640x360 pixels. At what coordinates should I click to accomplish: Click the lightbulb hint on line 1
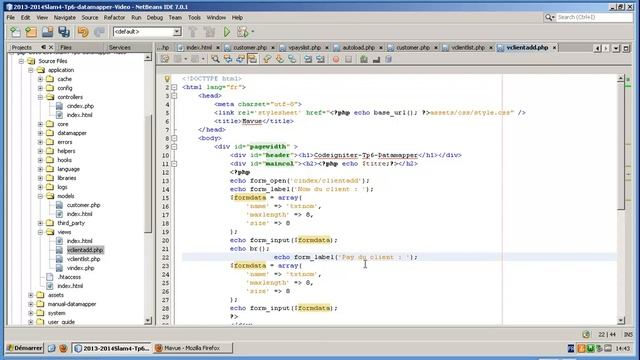click(x=167, y=78)
